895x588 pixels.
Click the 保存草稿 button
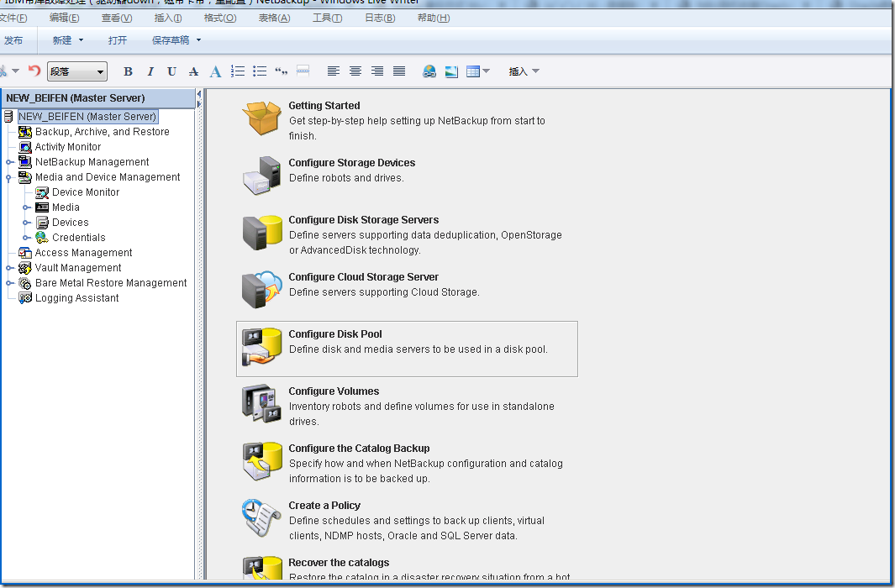[171, 40]
